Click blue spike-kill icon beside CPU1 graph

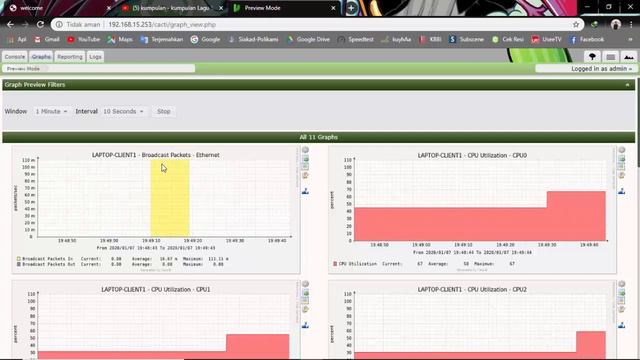coord(305,325)
